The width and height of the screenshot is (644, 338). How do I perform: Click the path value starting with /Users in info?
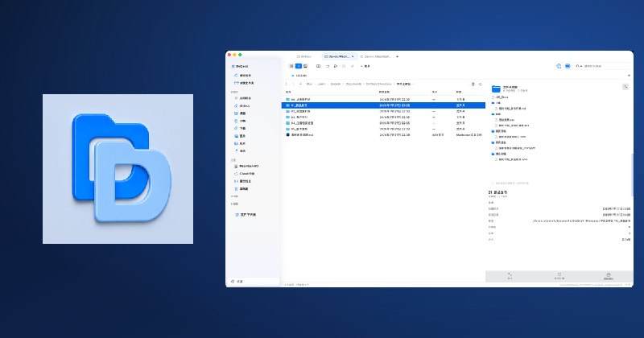[581, 221]
